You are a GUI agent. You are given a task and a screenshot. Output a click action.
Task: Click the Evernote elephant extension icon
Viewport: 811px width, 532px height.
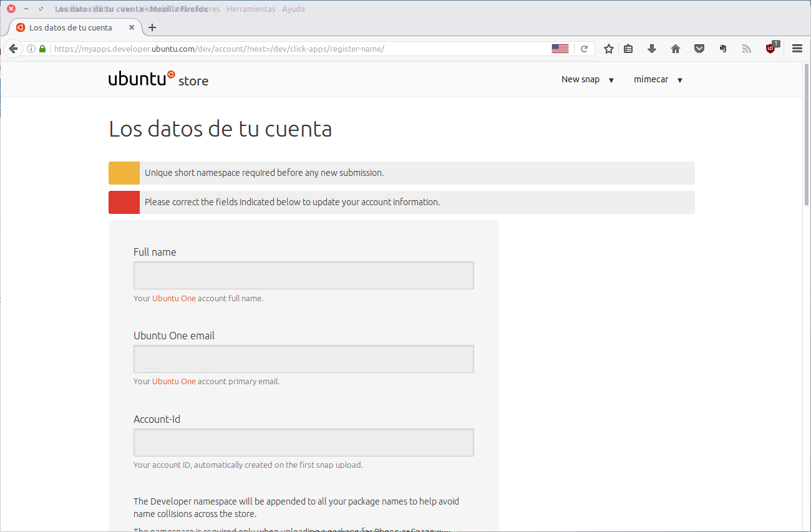point(723,49)
